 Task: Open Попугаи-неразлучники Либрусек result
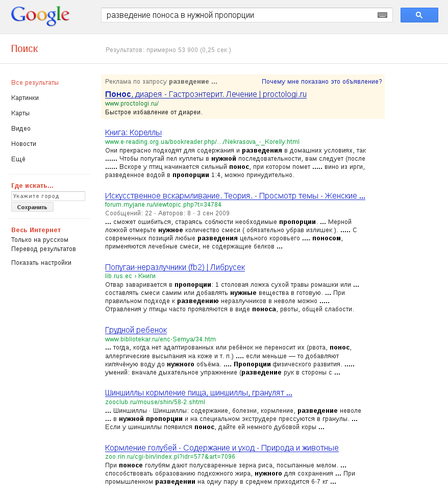[175, 267]
